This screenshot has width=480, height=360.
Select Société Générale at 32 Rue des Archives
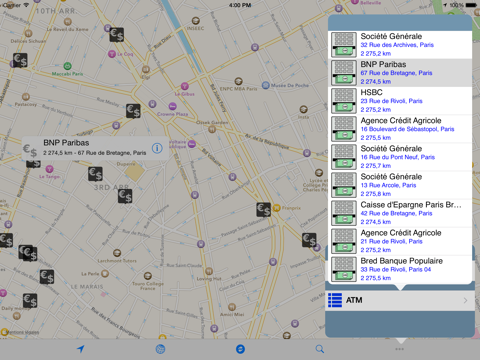coord(400,45)
